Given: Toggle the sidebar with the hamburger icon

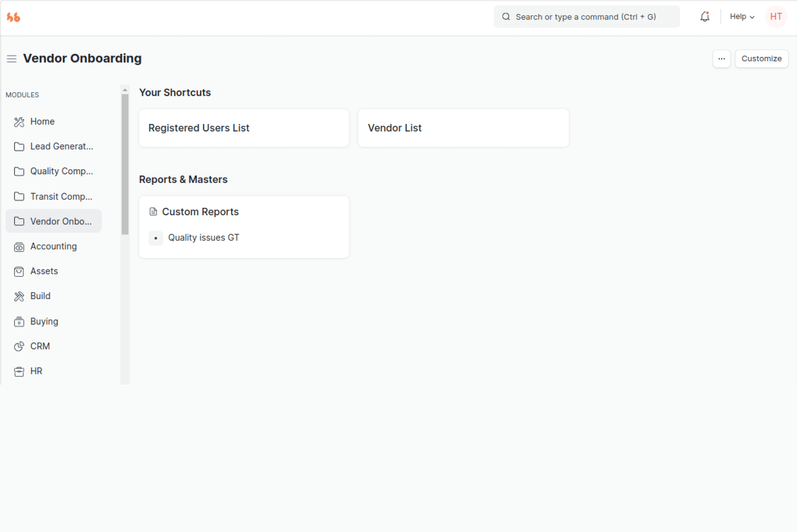Looking at the screenshot, I should coord(11,59).
